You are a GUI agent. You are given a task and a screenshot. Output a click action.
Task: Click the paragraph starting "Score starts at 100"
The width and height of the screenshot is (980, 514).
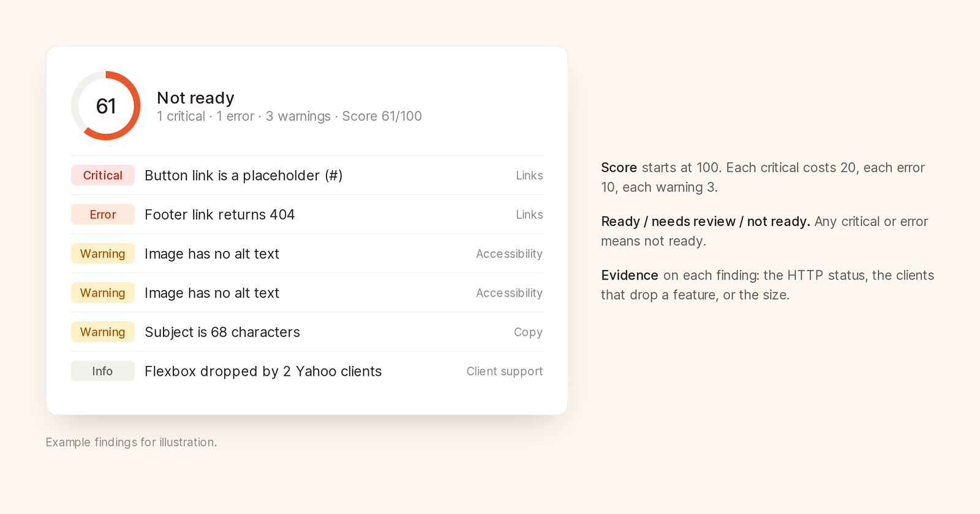click(x=763, y=177)
